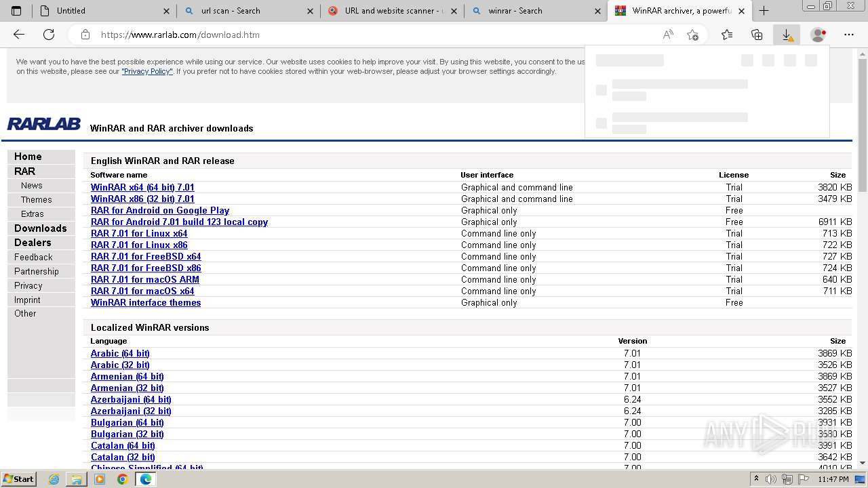Click the browser Back arrow

coord(19,35)
